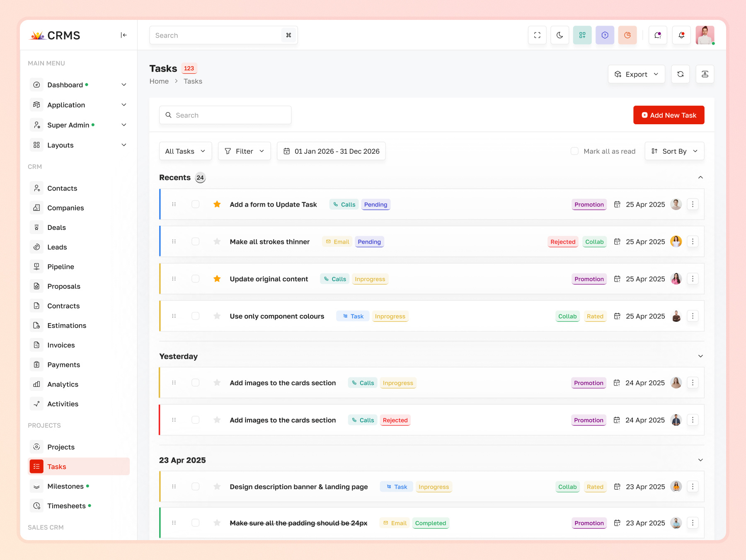Collapse the Recents section chevron
Image resolution: width=746 pixels, height=560 pixels.
pos(700,177)
